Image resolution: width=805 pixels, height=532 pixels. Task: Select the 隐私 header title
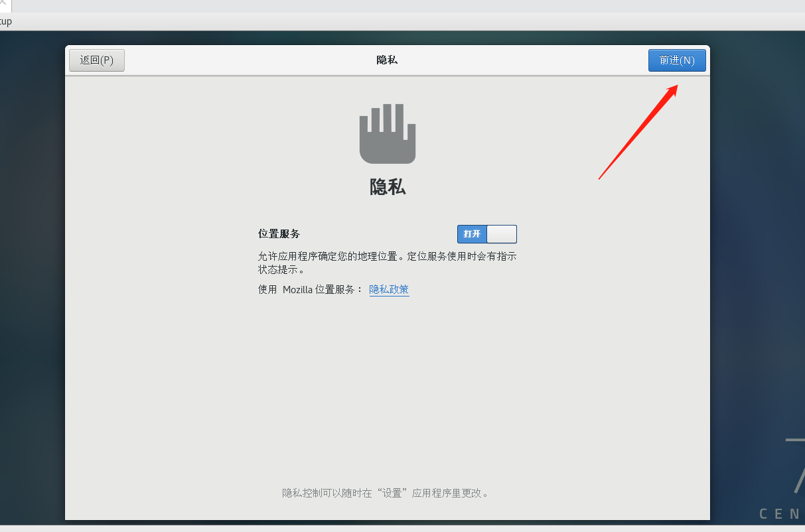pos(388,60)
